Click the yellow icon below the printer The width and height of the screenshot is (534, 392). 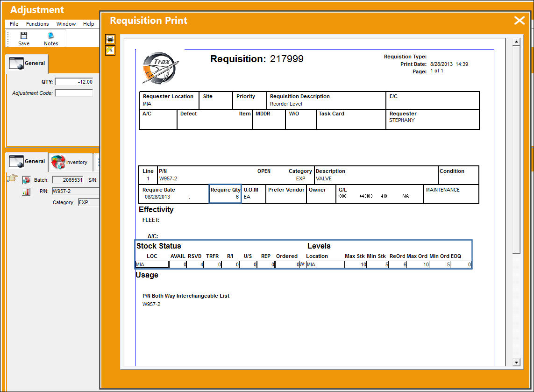click(110, 51)
